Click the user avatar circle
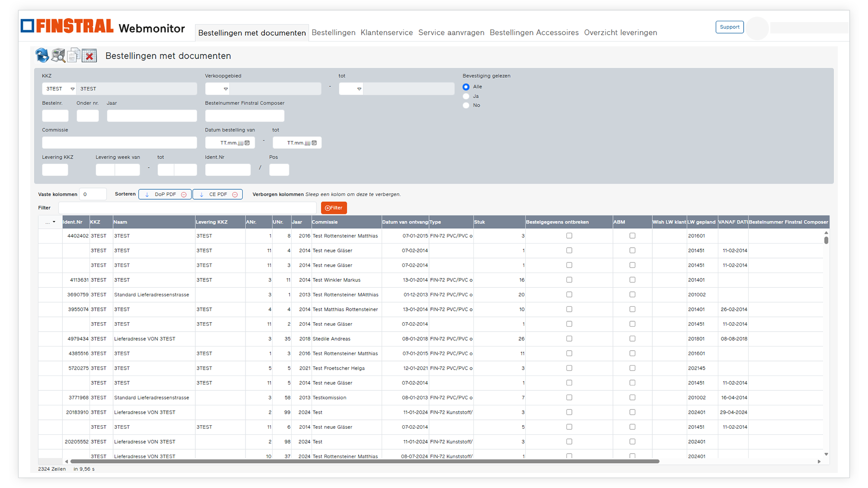Viewport: 868px width, 488px height. tap(757, 28)
